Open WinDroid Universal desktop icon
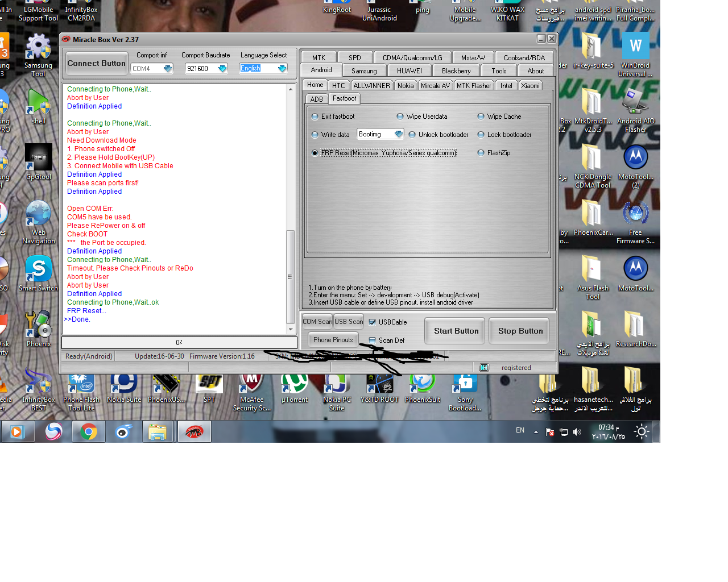Screen dimensions: 728x582 click(635, 55)
